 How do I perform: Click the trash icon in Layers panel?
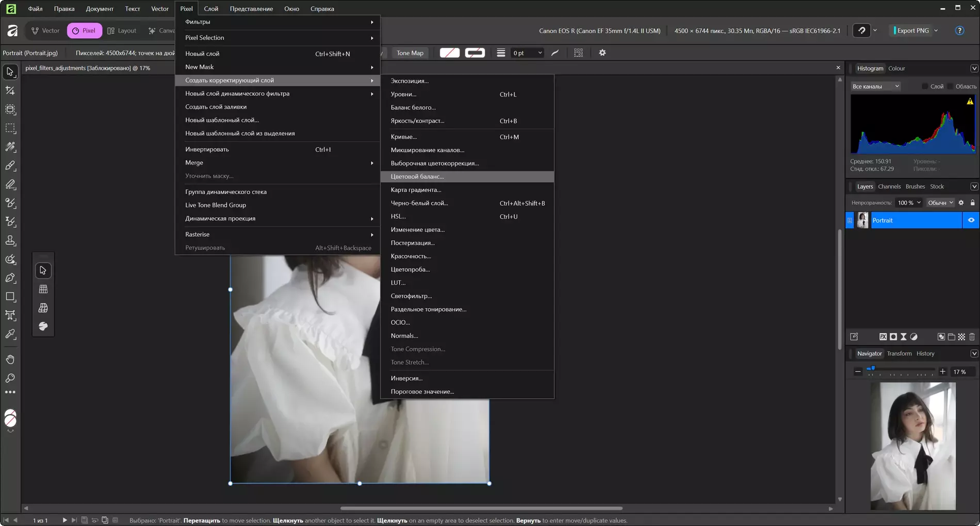pos(972,337)
